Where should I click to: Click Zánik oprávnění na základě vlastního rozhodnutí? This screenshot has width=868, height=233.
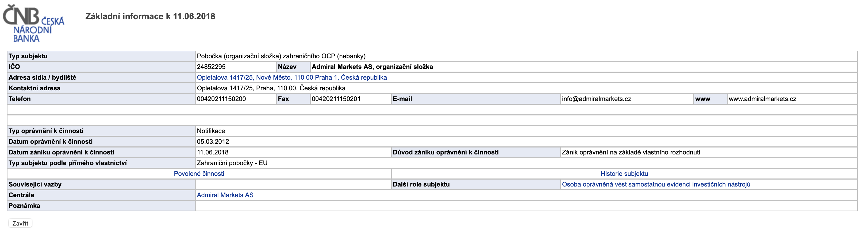click(x=631, y=153)
